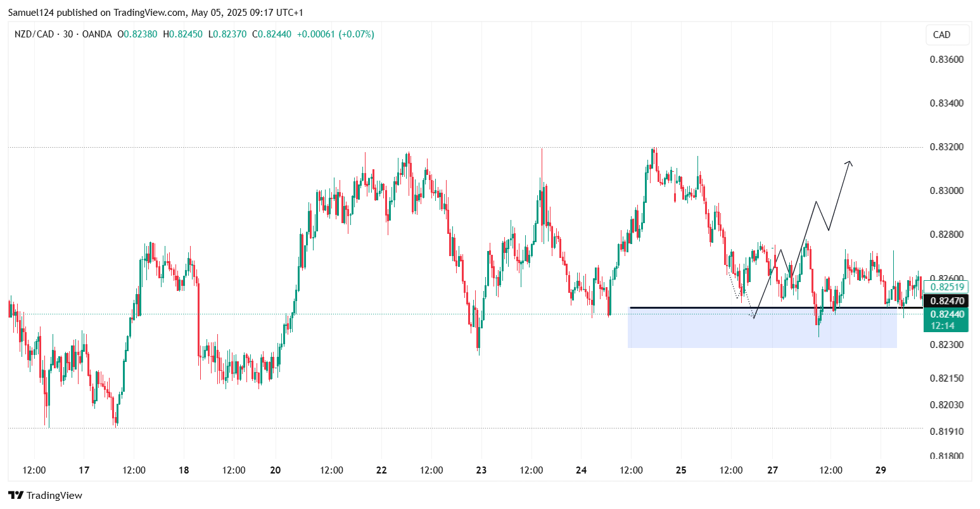Select the 0.81910 price axis label
This screenshot has height=509, width=980.
click(x=946, y=432)
